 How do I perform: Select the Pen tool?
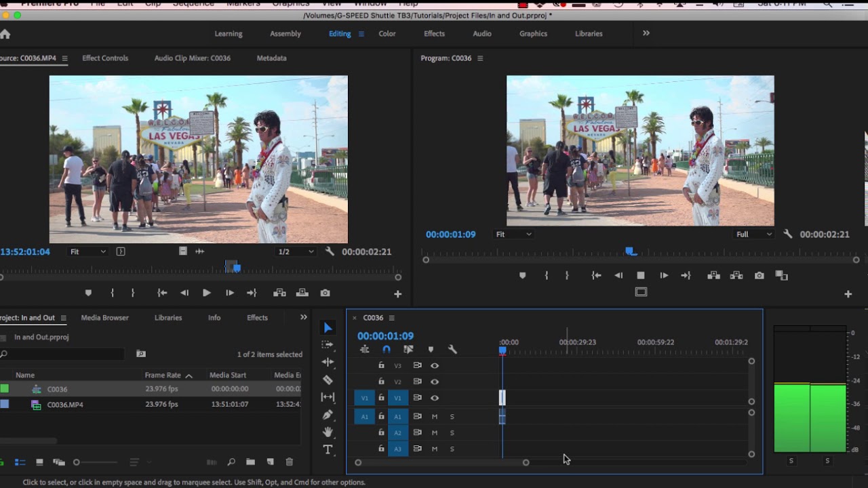[x=328, y=415]
